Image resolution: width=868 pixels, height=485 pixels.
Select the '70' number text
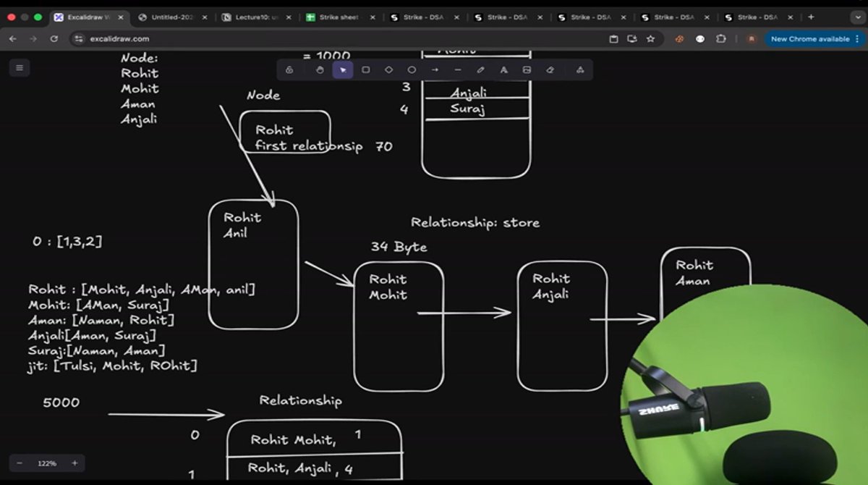coord(384,146)
